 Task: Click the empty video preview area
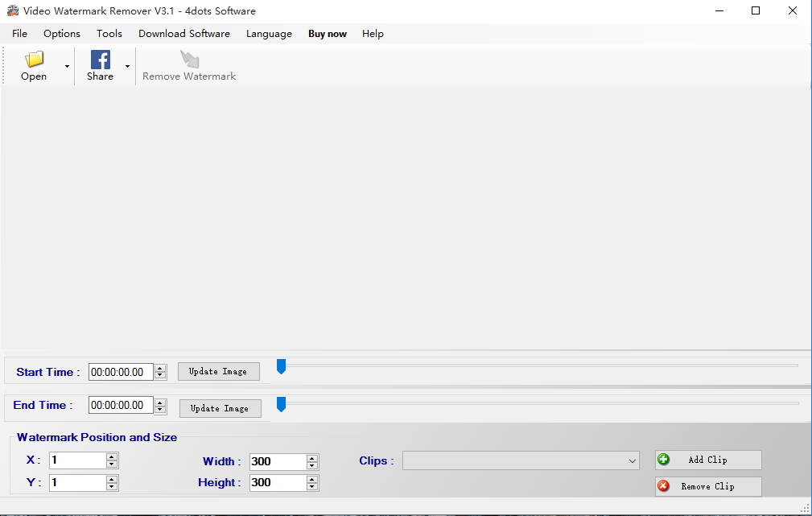pos(406,219)
